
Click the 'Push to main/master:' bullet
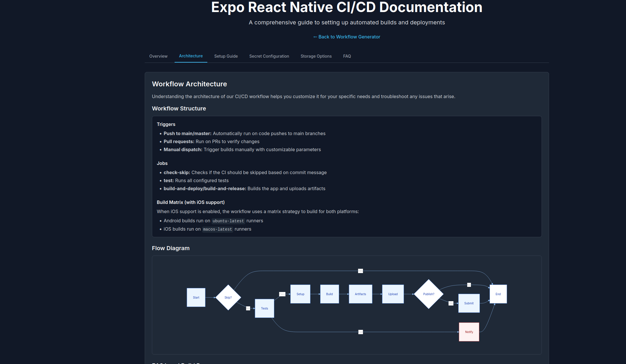click(245, 133)
